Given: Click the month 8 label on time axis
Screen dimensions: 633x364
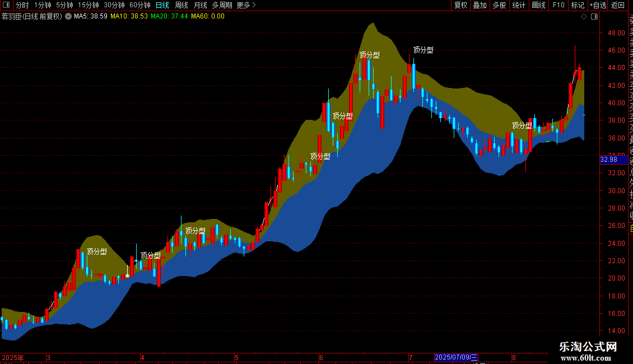Looking at the screenshot, I should (x=514, y=357).
